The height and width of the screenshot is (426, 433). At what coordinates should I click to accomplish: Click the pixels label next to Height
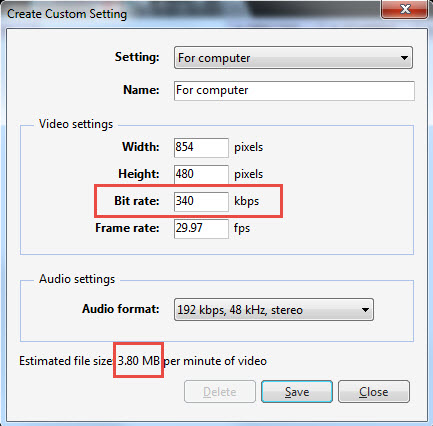pyautogui.click(x=248, y=174)
